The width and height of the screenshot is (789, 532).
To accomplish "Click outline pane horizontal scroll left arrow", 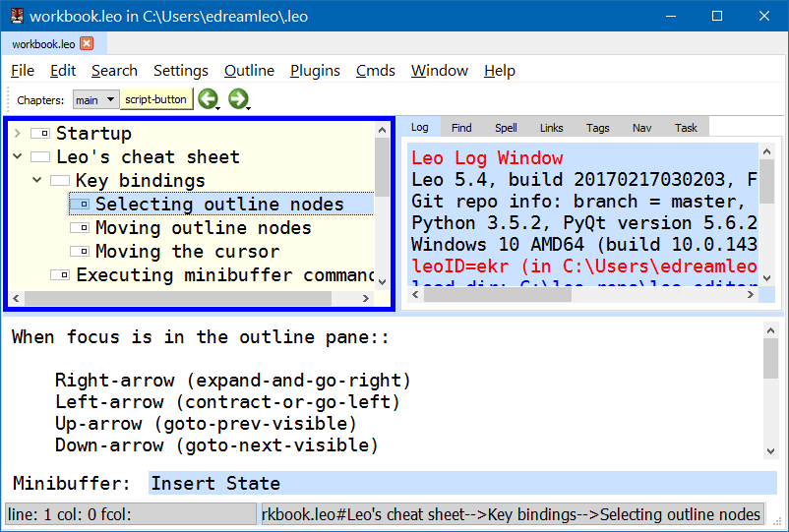I will tap(16, 298).
